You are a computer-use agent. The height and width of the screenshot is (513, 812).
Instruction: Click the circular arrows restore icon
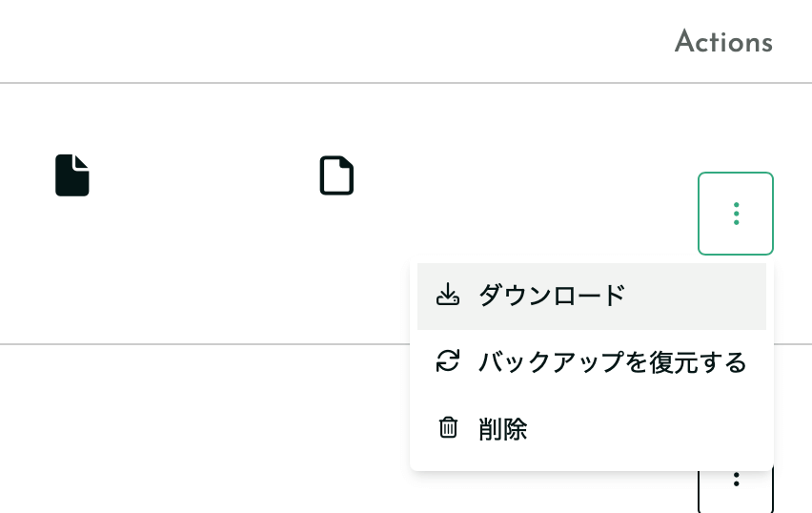(x=447, y=360)
